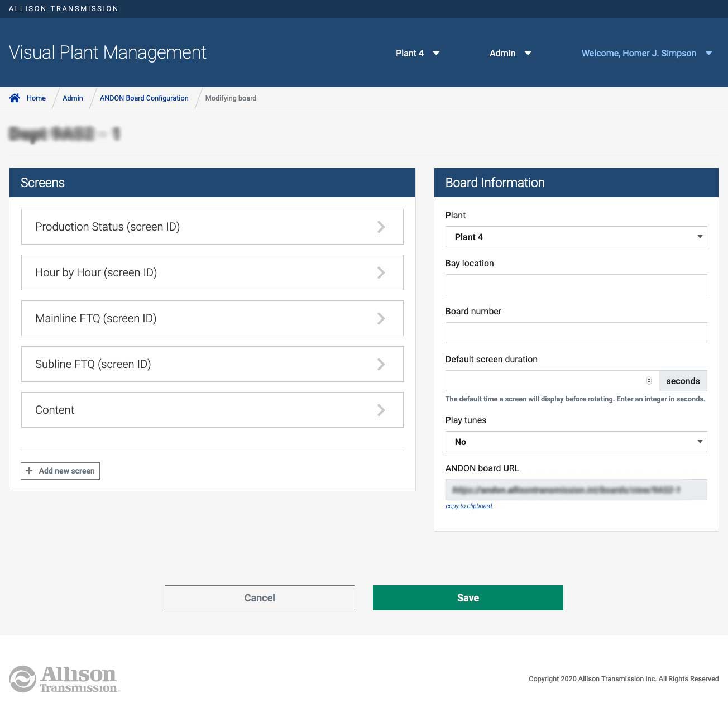Expand the Hour by Hour chevron arrow
Image resolution: width=728 pixels, height=722 pixels.
coord(381,272)
